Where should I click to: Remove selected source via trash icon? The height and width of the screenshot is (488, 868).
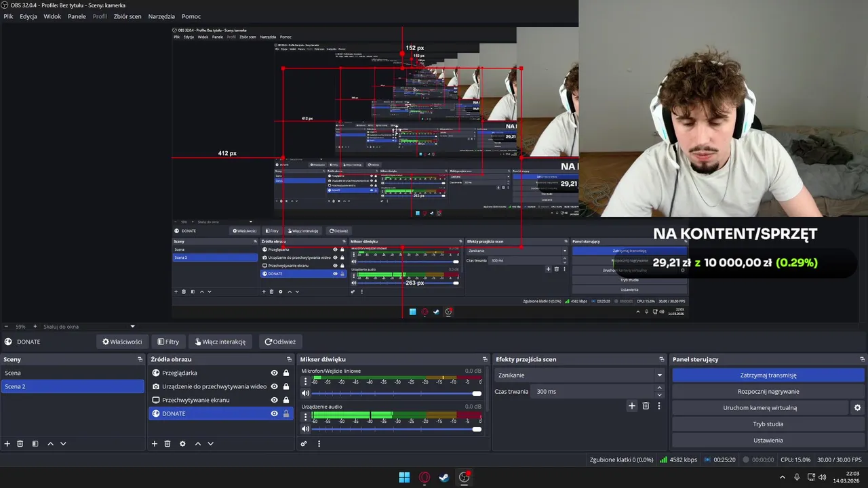tap(167, 444)
